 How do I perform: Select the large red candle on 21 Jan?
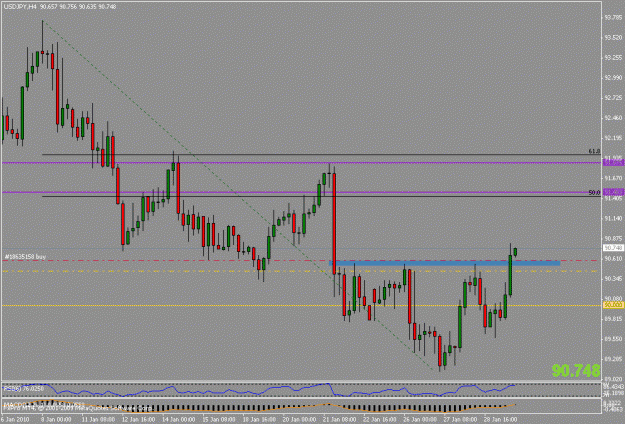point(334,224)
